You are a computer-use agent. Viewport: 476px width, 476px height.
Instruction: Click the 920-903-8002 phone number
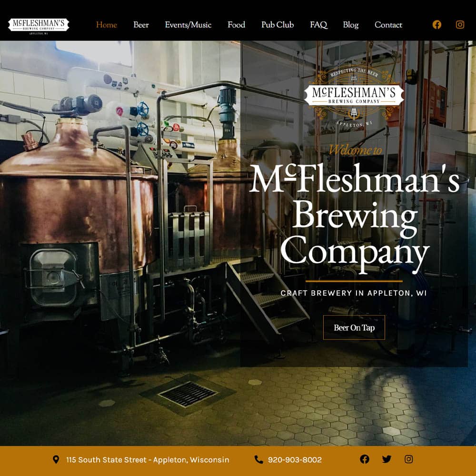click(x=295, y=460)
